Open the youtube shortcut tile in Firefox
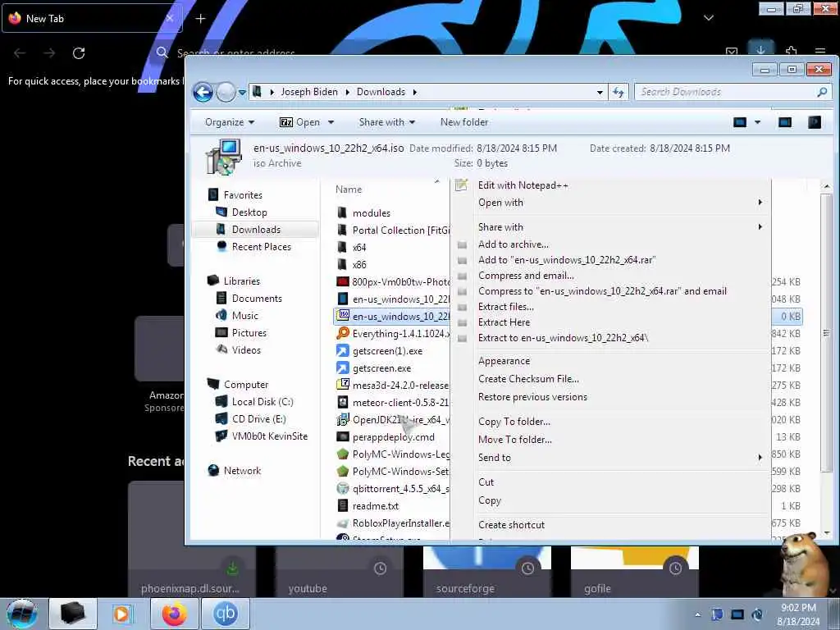This screenshot has height=630, width=840. point(340,571)
